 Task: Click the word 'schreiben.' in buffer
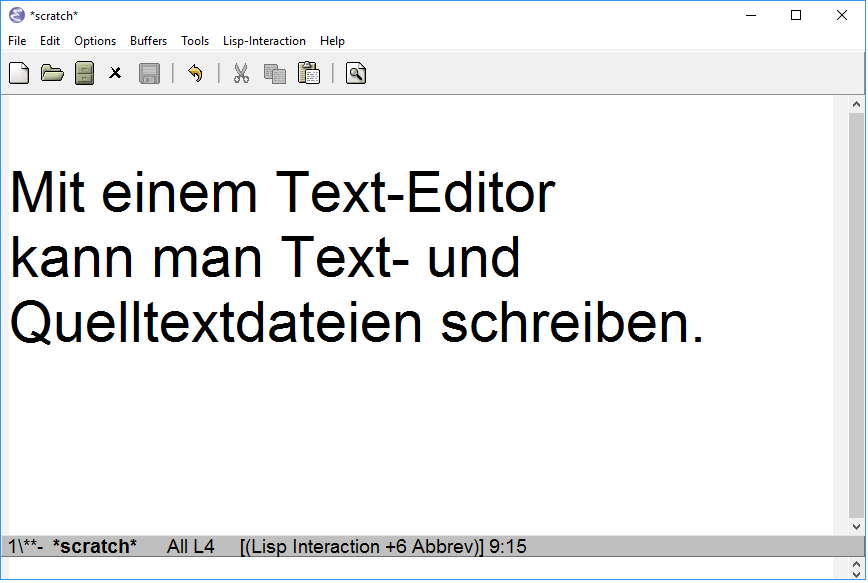[x=572, y=323]
